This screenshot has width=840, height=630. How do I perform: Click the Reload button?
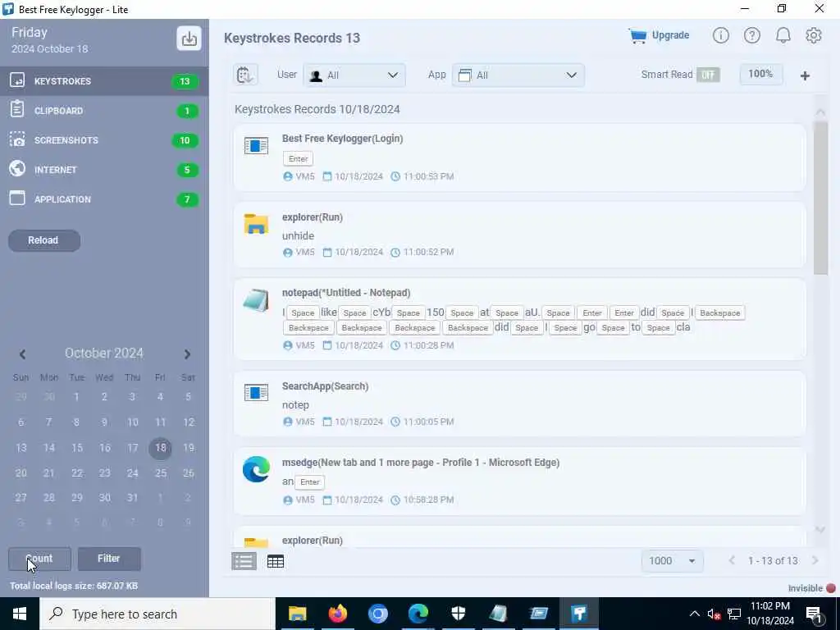(x=44, y=240)
